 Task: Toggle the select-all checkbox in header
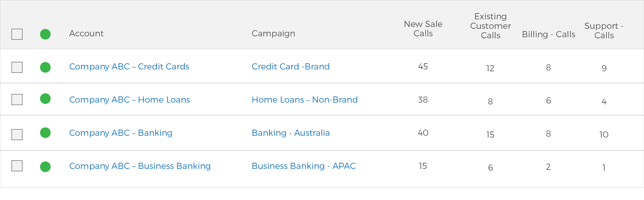point(17,34)
